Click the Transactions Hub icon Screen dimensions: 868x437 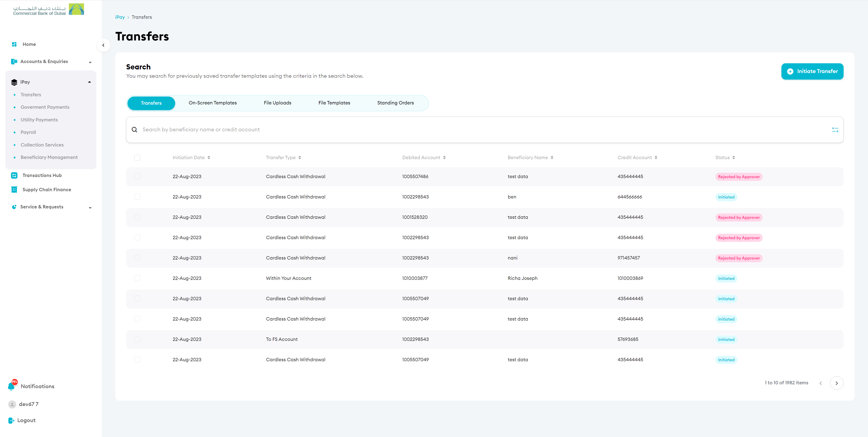(14, 175)
